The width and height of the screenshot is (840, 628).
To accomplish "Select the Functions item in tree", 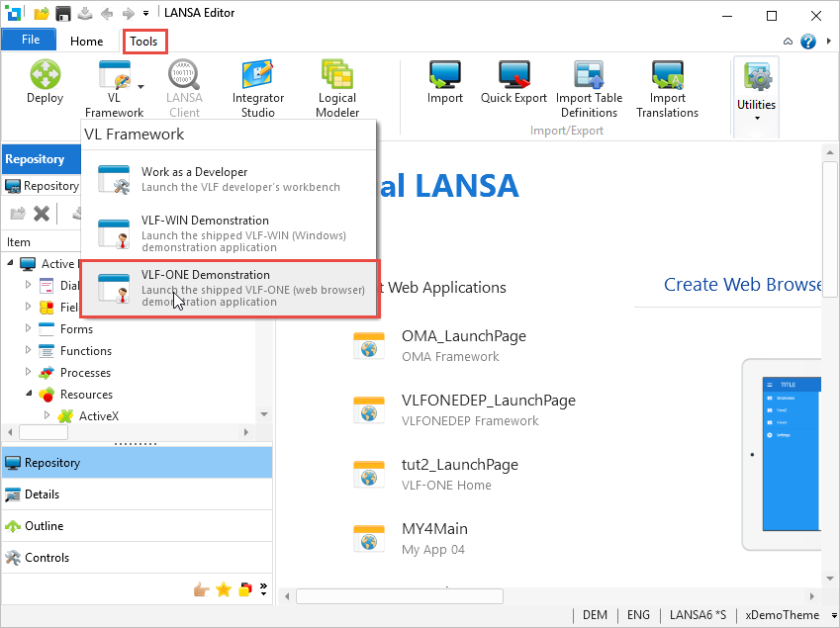I will 86,351.
